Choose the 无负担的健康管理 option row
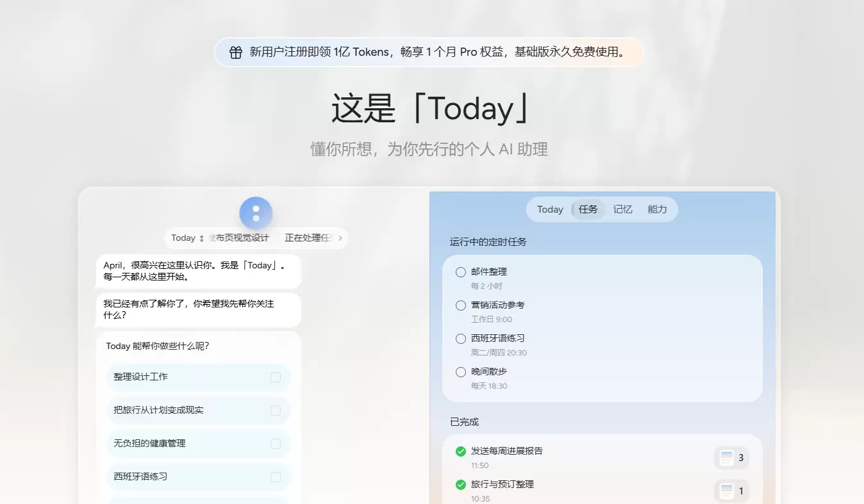 pyautogui.click(x=198, y=444)
